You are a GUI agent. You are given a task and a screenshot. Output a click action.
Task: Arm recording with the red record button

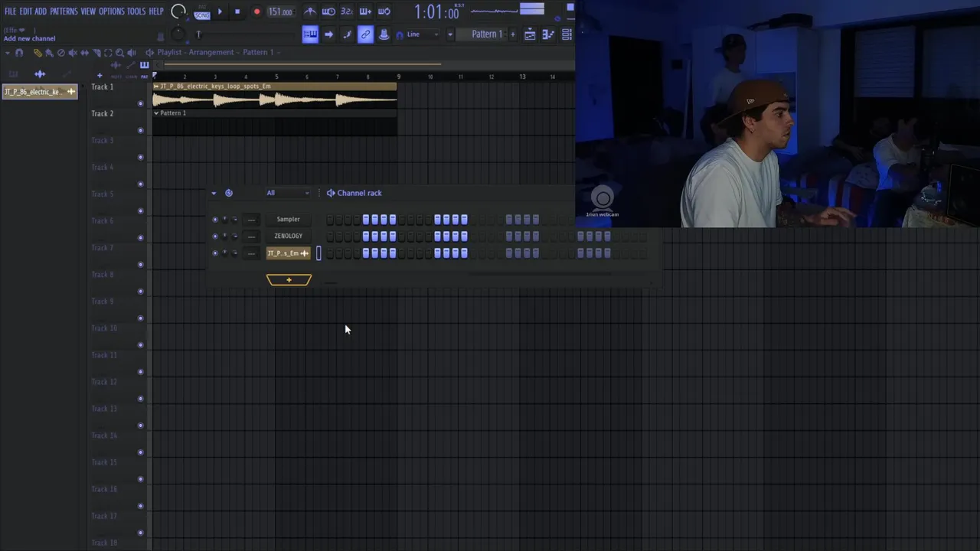coord(256,11)
